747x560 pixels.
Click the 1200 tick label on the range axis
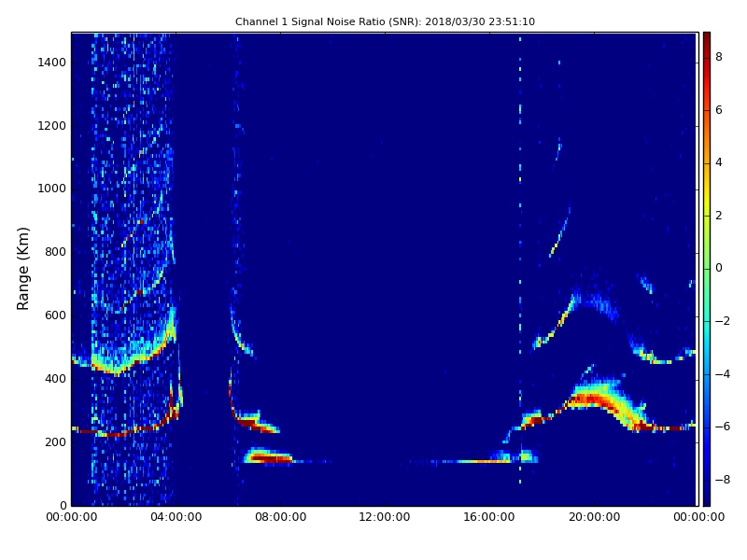click(52, 126)
